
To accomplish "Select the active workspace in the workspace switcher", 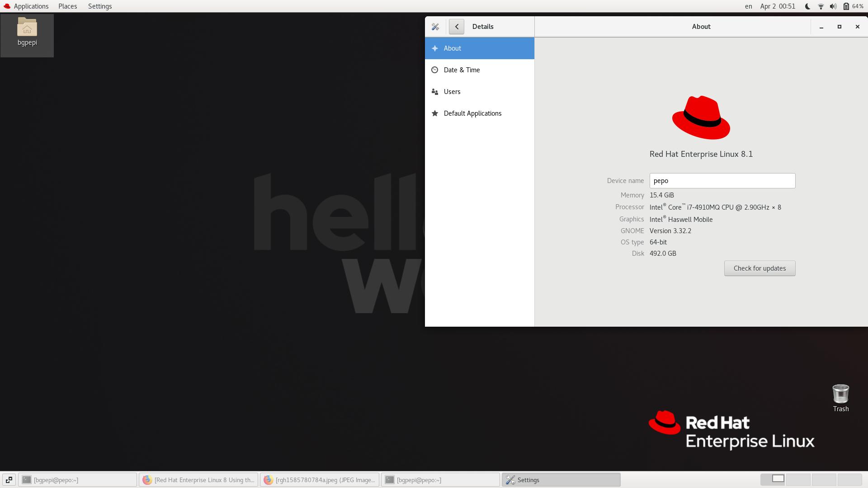I will 773,480.
